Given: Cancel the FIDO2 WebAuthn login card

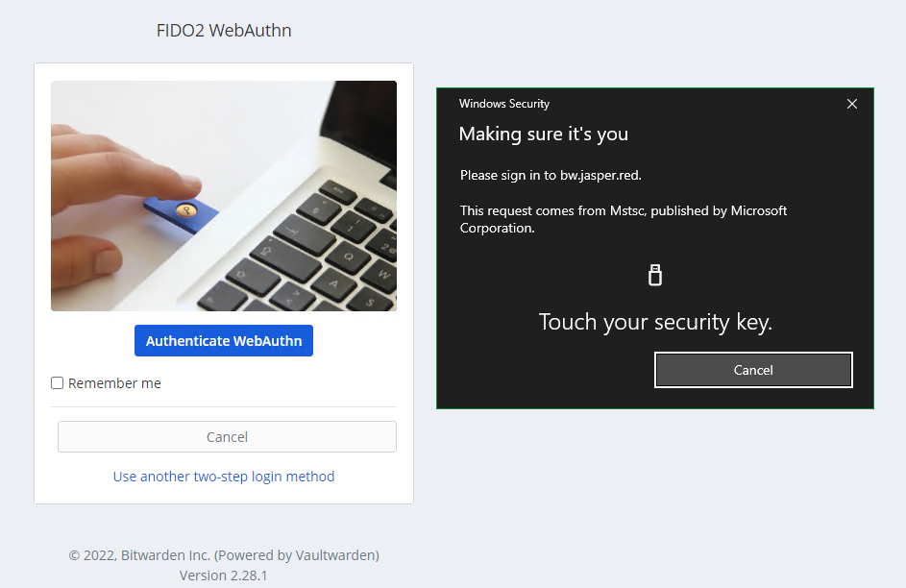Looking at the screenshot, I should click(x=227, y=436).
